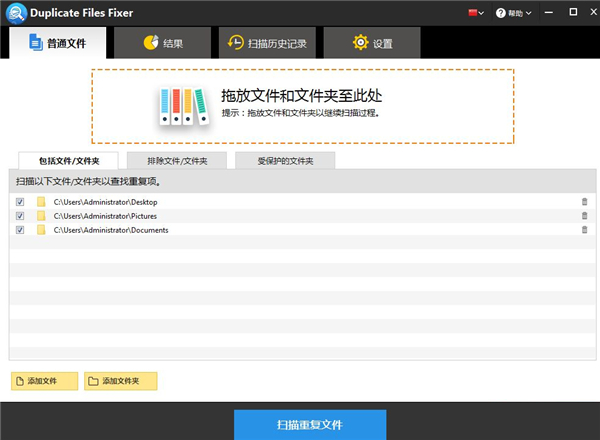Uncheck the Desktop folder checkbox
This screenshot has width=600, height=440.
click(20, 202)
